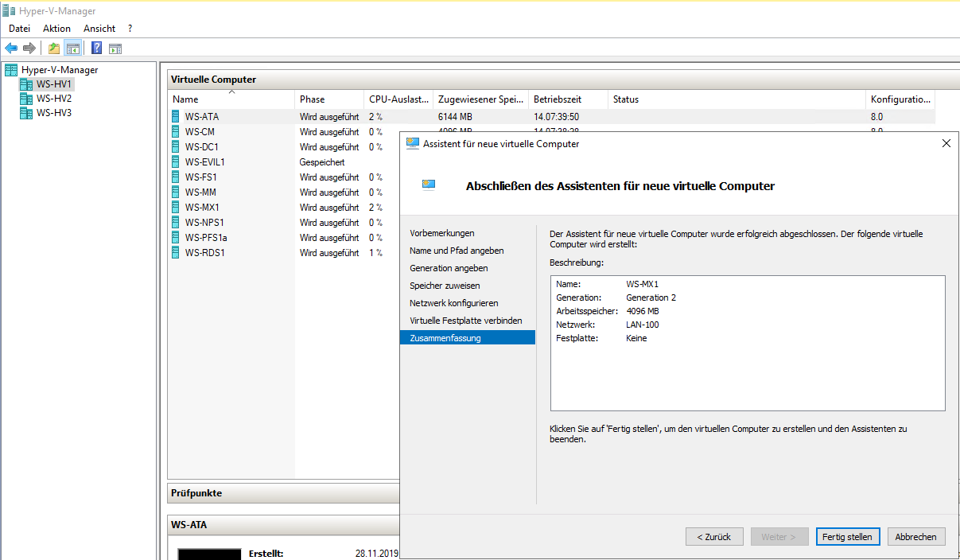Select the WS-HV2 server tree label

pos(54,99)
